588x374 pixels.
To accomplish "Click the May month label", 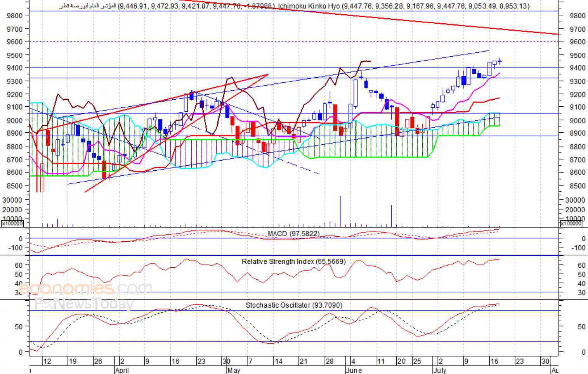I will pyautogui.click(x=234, y=370).
